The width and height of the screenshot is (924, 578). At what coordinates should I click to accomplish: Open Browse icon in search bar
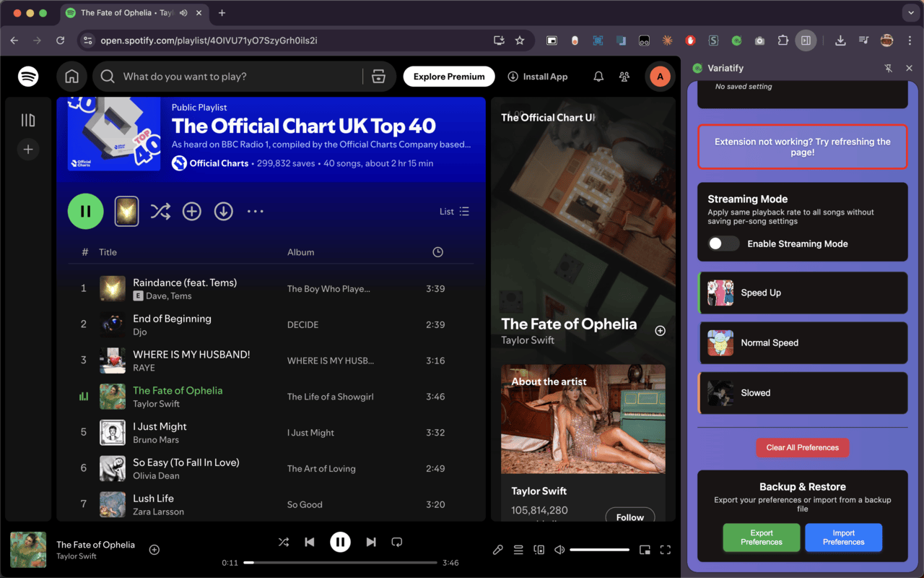(378, 77)
